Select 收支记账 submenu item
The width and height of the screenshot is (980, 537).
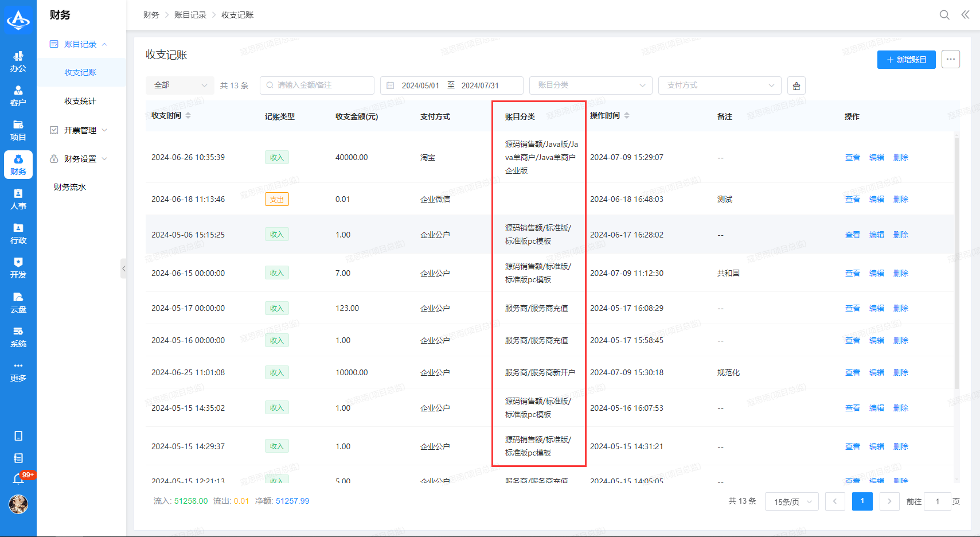(80, 72)
